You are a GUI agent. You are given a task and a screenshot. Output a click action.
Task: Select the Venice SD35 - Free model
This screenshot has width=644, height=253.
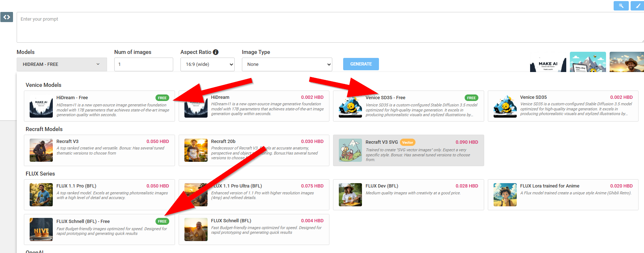pos(408,106)
